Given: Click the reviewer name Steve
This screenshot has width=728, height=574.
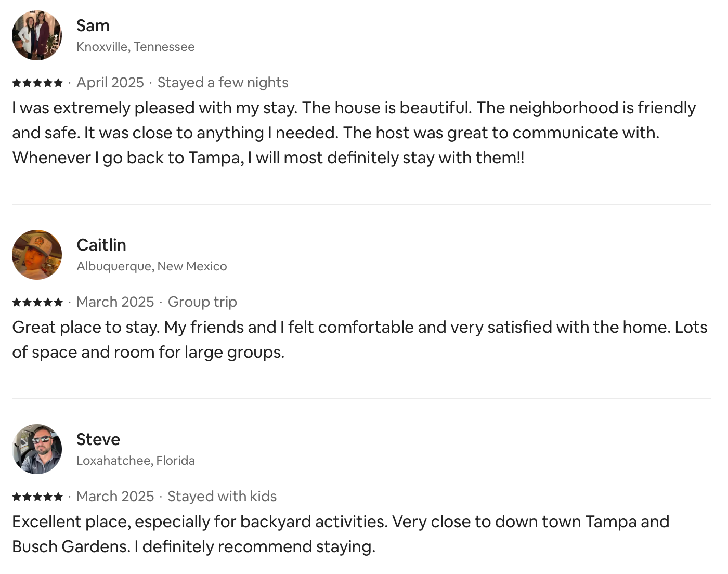Looking at the screenshot, I should pos(98,439).
